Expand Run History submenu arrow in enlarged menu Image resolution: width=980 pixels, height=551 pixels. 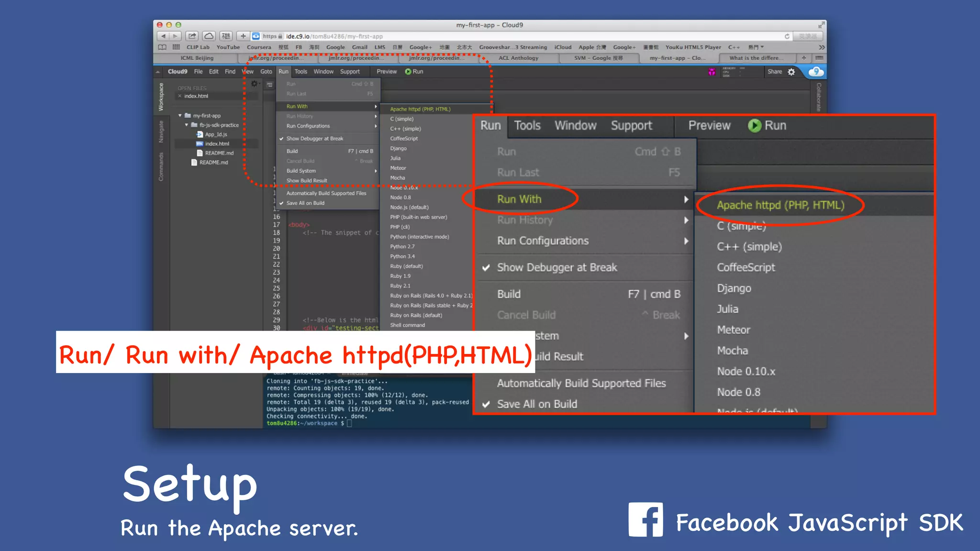(x=686, y=220)
